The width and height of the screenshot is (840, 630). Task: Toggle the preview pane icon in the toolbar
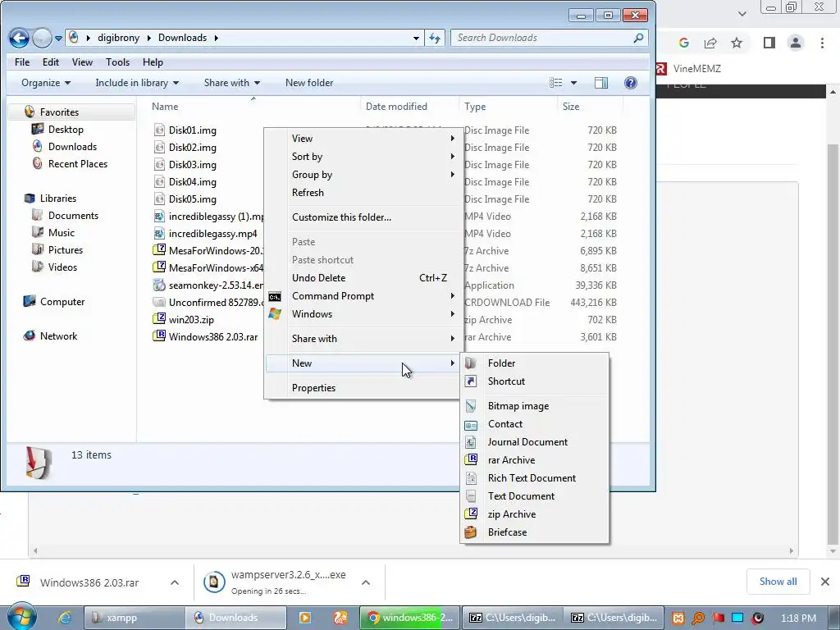pos(601,83)
